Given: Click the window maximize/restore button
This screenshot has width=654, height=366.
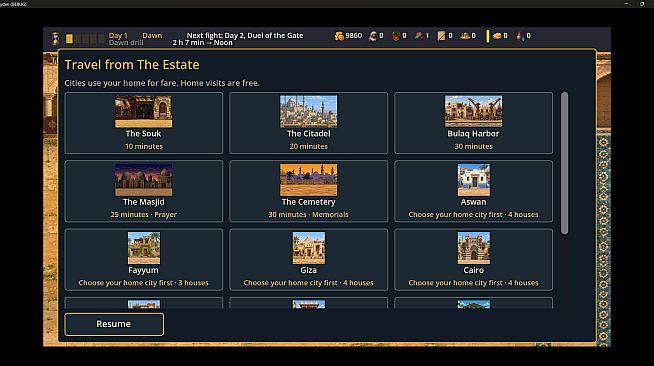Looking at the screenshot, I should (642, 4).
